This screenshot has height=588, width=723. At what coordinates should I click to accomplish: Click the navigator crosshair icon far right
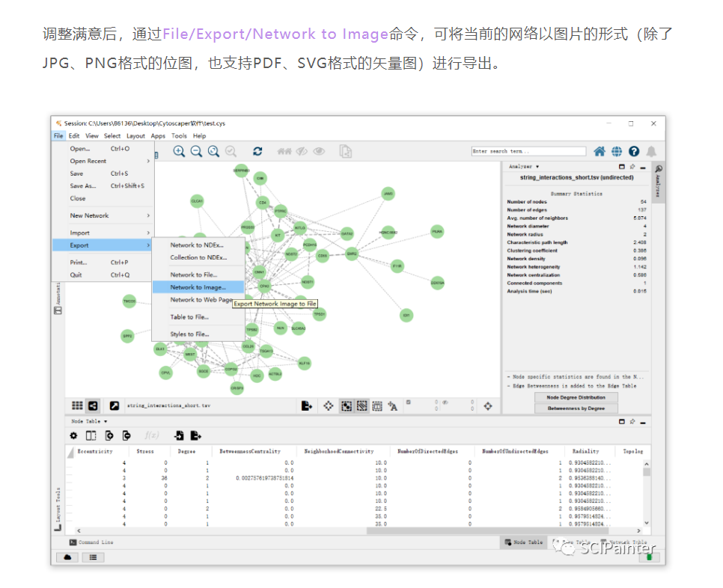[x=488, y=406]
